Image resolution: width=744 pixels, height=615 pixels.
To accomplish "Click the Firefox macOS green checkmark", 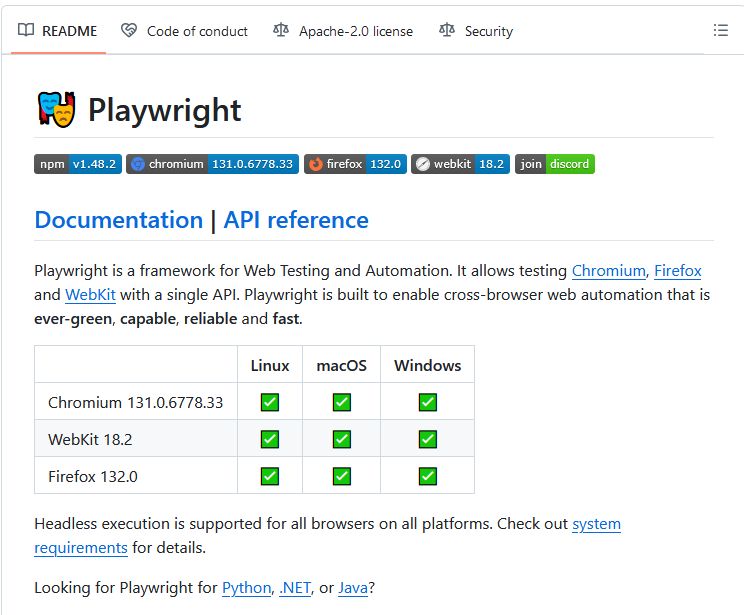I will click(x=342, y=476).
